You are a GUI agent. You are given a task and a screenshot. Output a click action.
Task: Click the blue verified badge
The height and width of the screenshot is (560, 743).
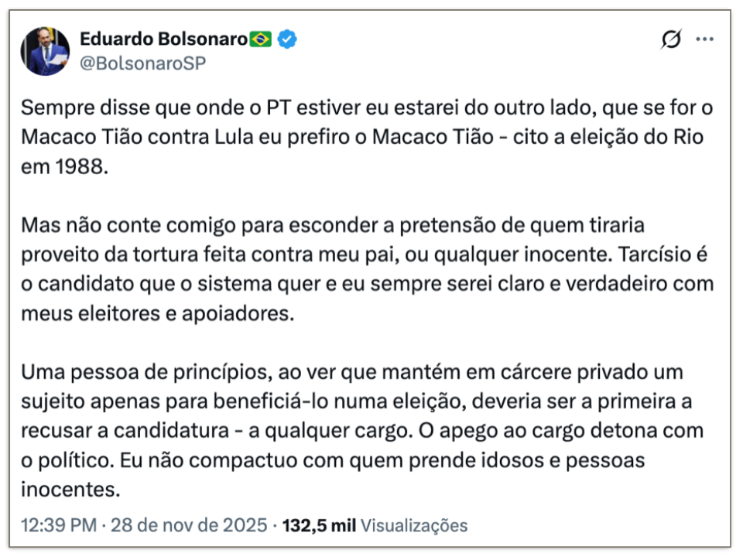(288, 39)
